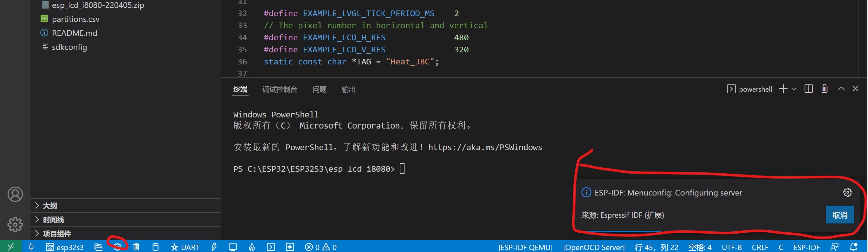The width and height of the screenshot is (868, 252).
Task: Start device monitor icon
Action: (232, 247)
